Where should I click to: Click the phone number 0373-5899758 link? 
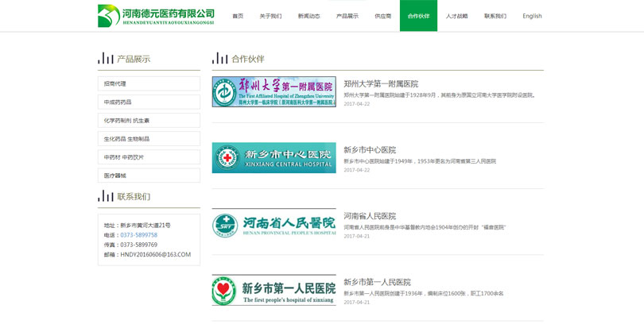[x=139, y=235]
